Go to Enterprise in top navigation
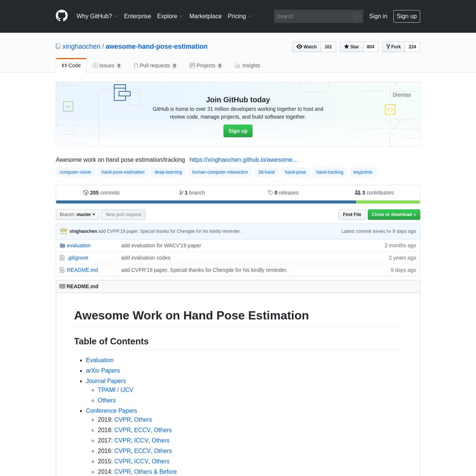Image resolution: width=476 pixels, height=476 pixels. click(137, 16)
